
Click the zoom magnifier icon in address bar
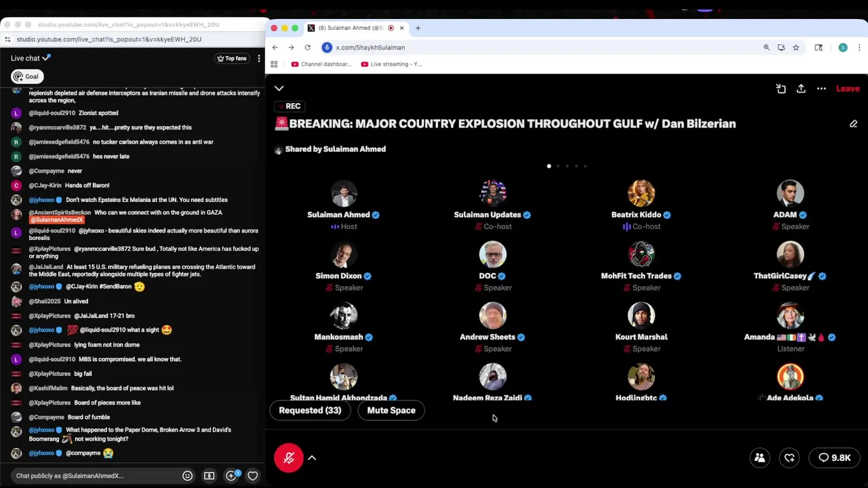click(766, 47)
